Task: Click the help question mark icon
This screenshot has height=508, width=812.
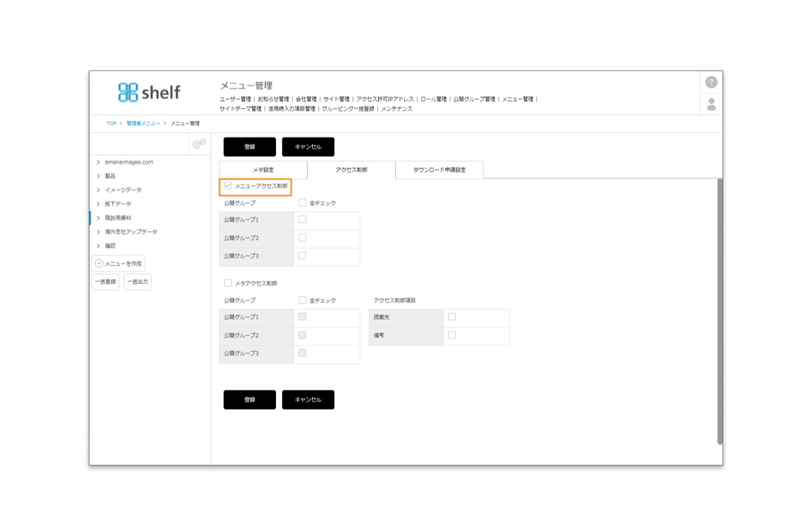Action: click(x=711, y=83)
